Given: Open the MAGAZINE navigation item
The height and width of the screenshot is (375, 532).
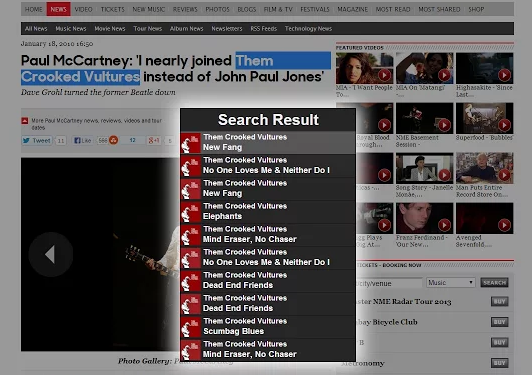Looking at the screenshot, I should point(353,9).
